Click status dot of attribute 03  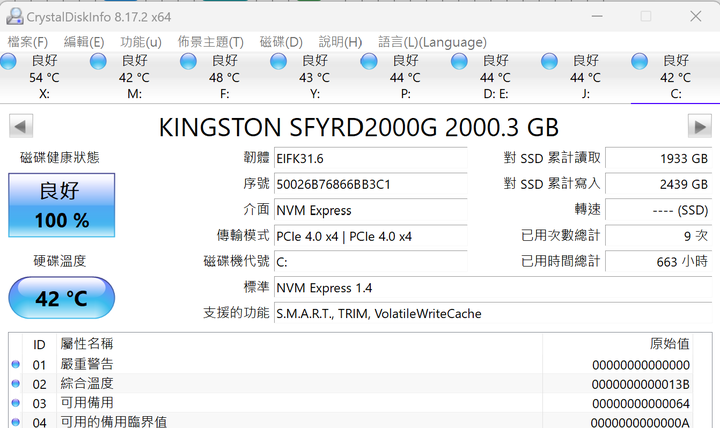(16, 403)
